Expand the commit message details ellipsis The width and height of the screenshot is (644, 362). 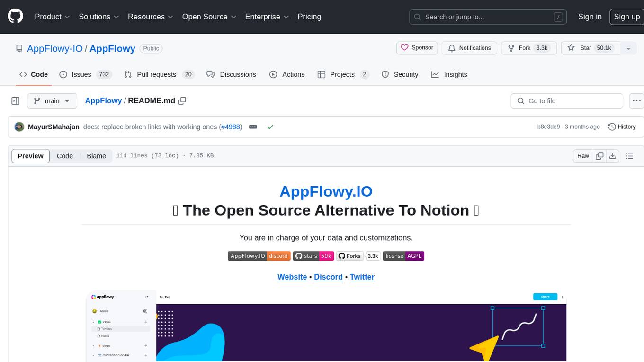[x=253, y=127]
